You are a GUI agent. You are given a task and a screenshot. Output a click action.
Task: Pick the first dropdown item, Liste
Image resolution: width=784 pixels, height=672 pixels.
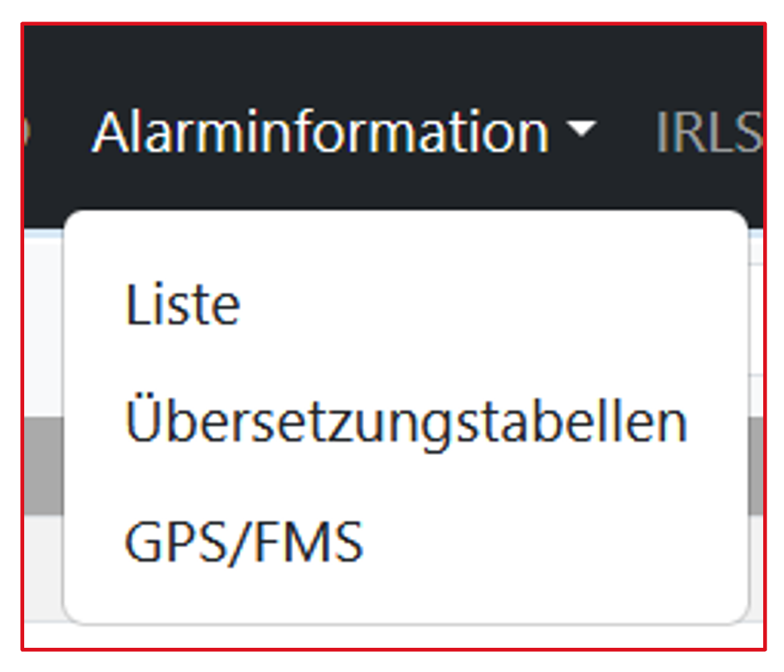coord(183,305)
